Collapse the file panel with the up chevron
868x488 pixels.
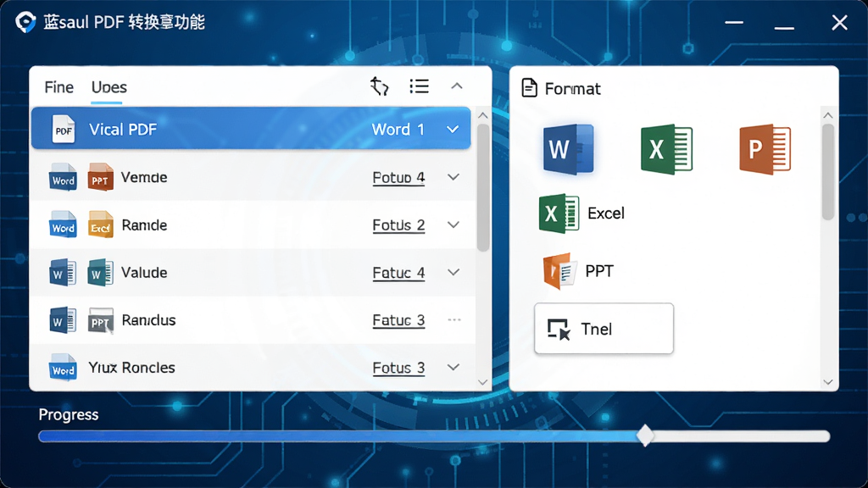457,86
